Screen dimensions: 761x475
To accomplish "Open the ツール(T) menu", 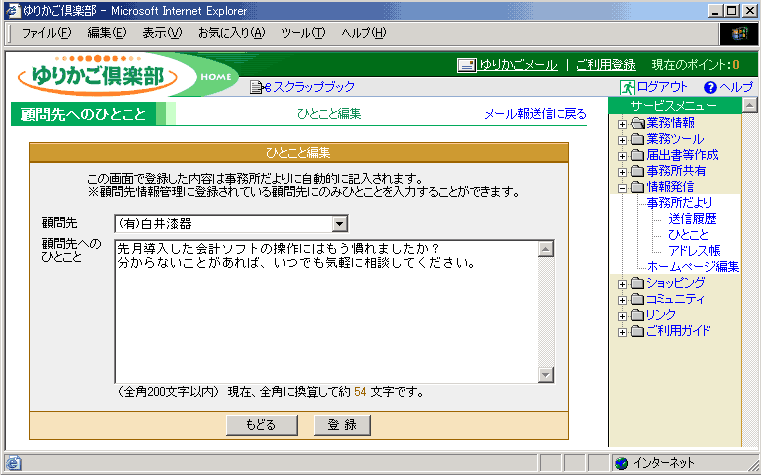I will click(x=303, y=33).
